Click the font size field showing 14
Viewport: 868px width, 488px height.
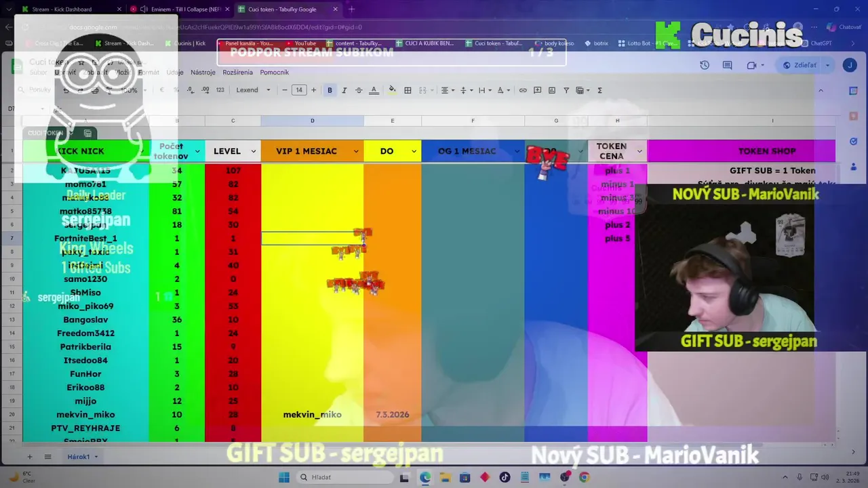[299, 90]
